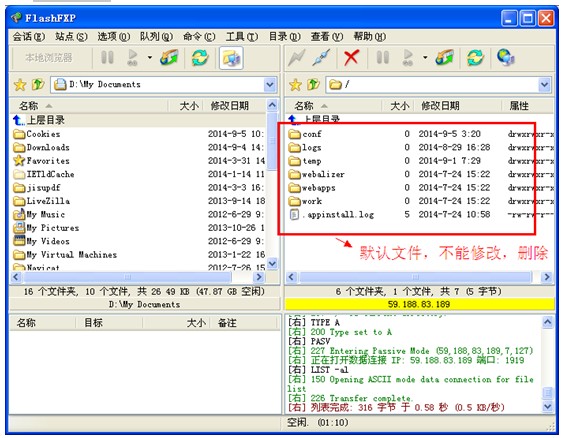561x438 pixels.
Task: Click remote horizontal scroll right arrow
Action: pos(547,277)
